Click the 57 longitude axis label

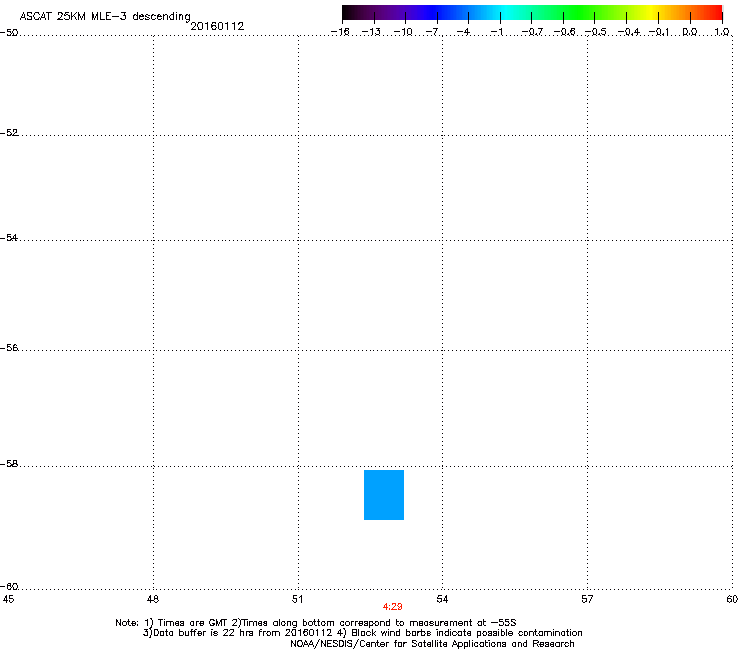click(587, 599)
